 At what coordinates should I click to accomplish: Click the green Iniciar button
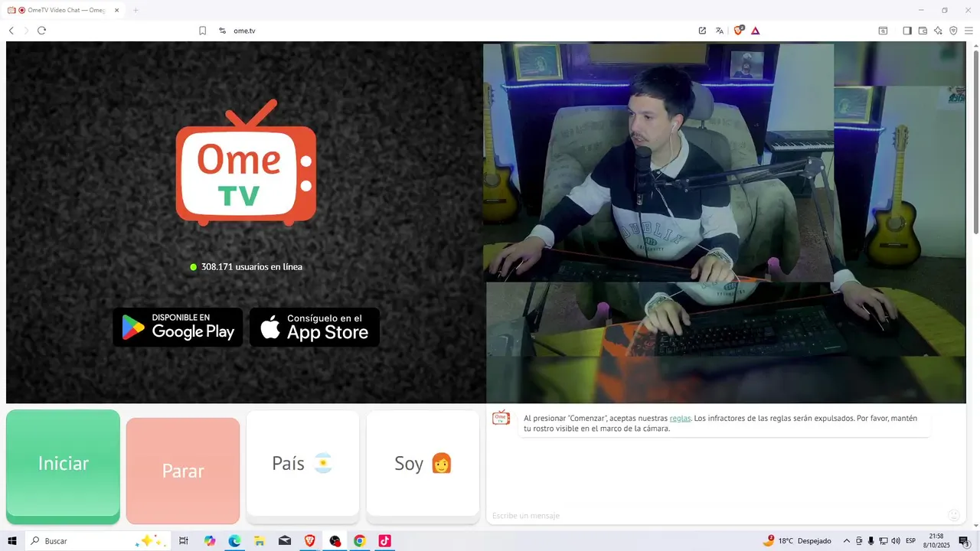click(x=63, y=466)
